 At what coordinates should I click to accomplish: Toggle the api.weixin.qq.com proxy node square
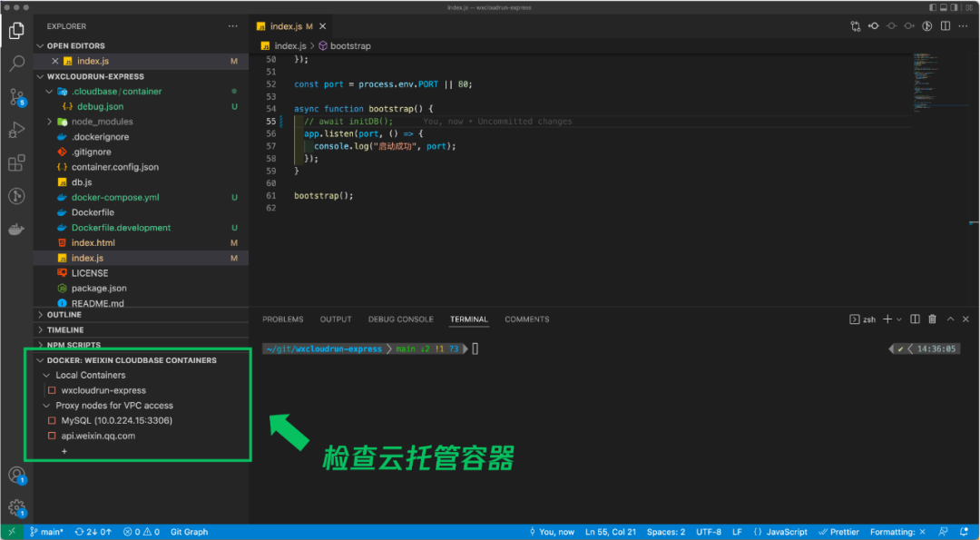point(52,437)
